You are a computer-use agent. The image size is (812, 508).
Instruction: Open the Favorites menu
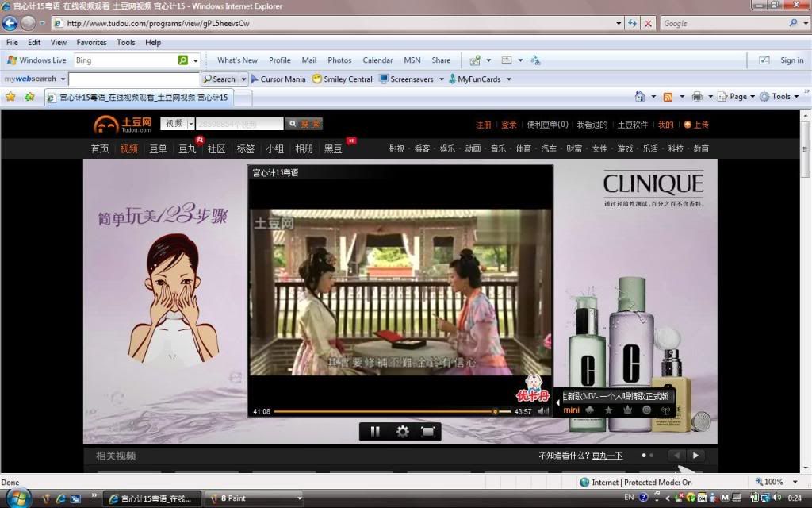91,43
